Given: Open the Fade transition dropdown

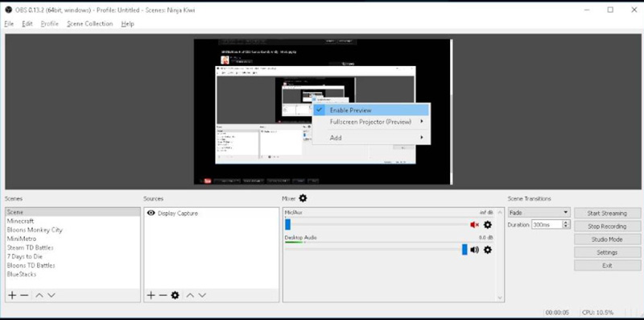Looking at the screenshot, I should point(539,213).
